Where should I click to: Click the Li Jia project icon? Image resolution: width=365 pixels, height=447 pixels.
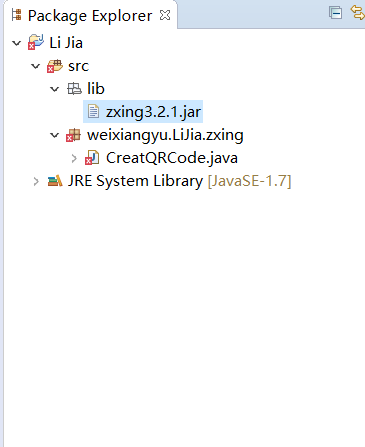tap(36, 42)
